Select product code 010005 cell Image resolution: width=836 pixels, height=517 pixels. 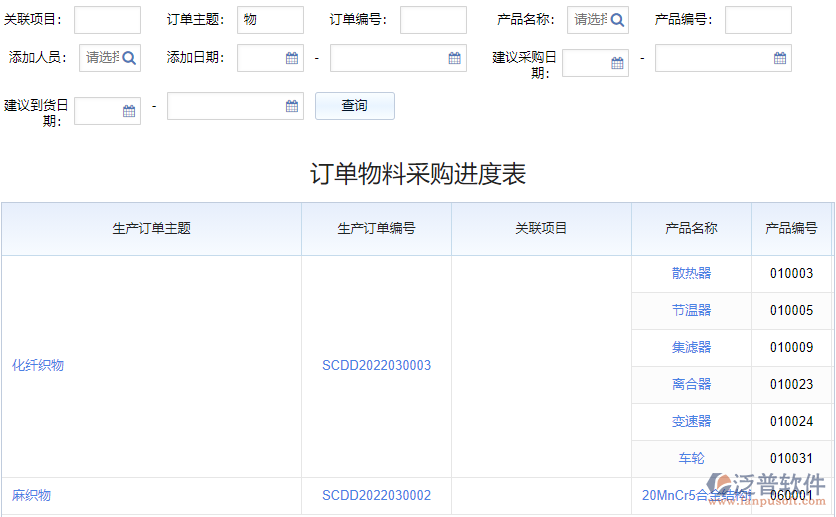[792, 311]
